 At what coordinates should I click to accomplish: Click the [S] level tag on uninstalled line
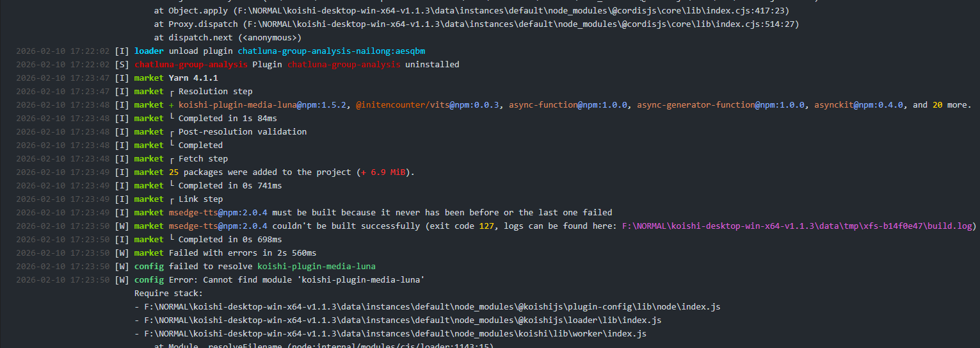pos(122,65)
